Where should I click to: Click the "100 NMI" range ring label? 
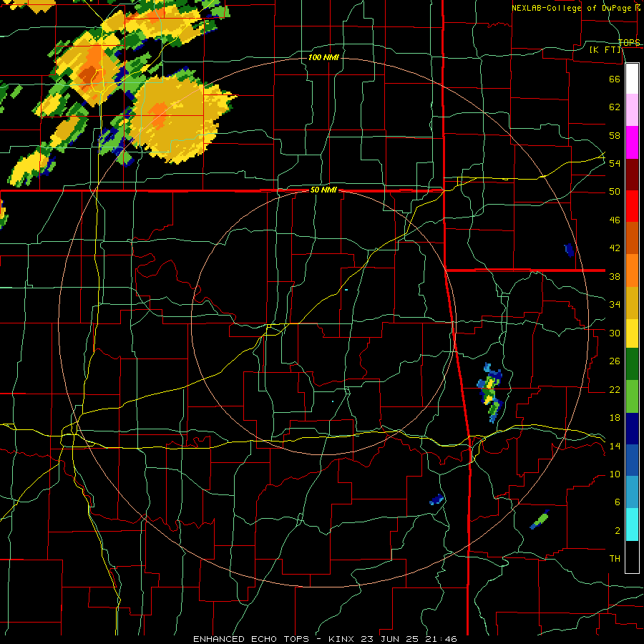click(323, 57)
